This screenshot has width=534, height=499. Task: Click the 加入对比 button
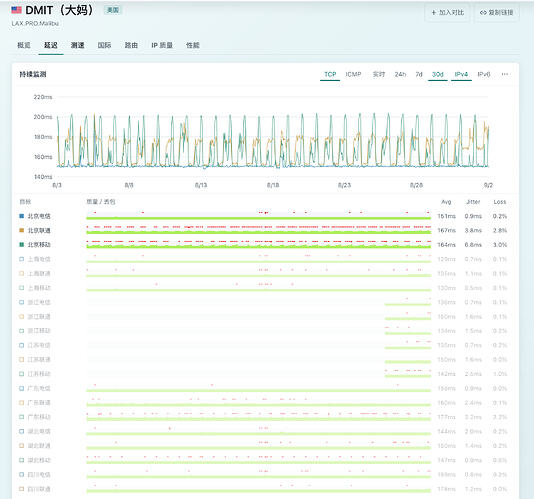tap(447, 13)
